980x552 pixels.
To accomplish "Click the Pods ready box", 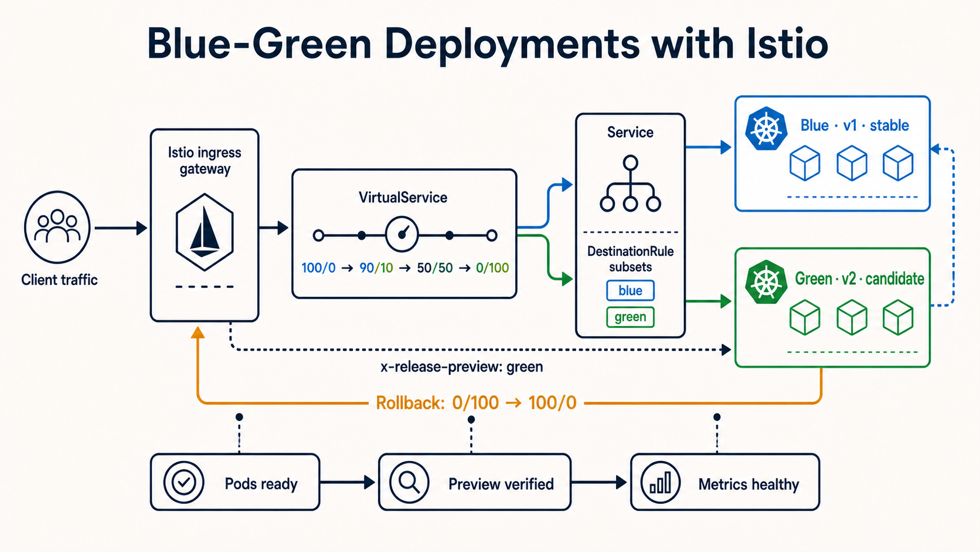I will click(x=235, y=482).
